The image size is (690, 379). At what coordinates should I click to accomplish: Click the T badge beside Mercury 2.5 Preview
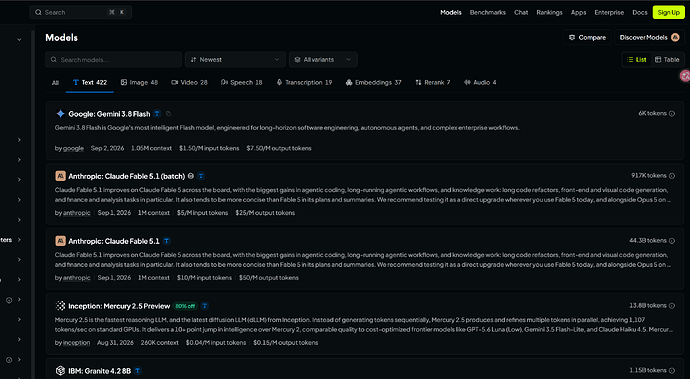click(205, 306)
